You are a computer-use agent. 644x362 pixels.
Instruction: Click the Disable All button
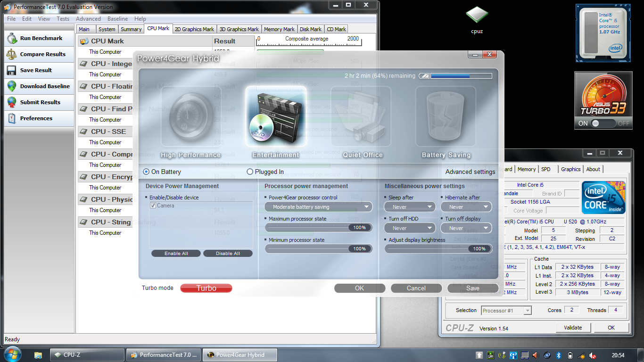click(x=228, y=254)
